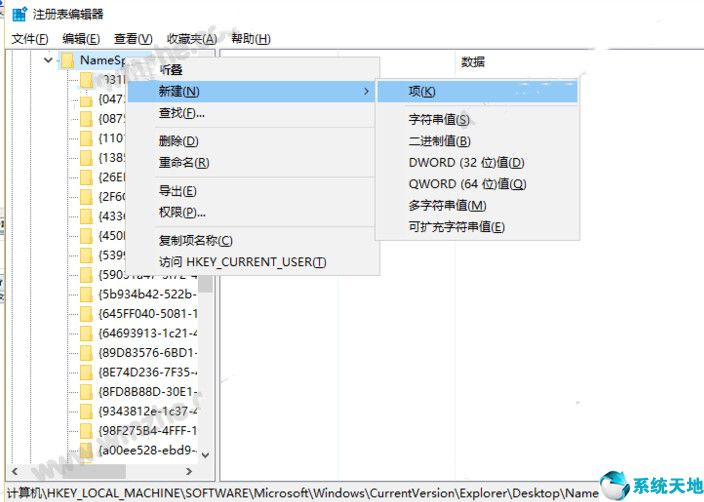Create a 可扩充字符串值(E) value
This screenshot has height=502, width=704.
(456, 227)
